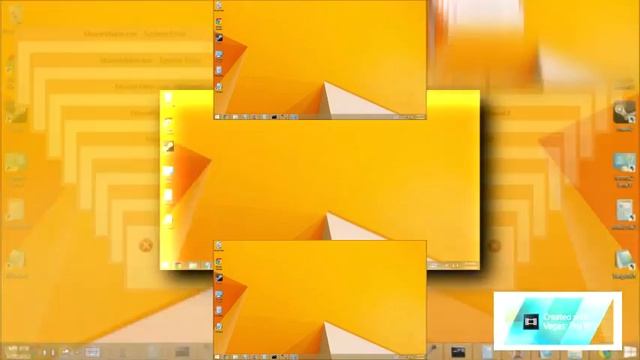Click touch keyboard icon on bottom-left taskbar
Viewport: 640px width, 360px height.
92,352
